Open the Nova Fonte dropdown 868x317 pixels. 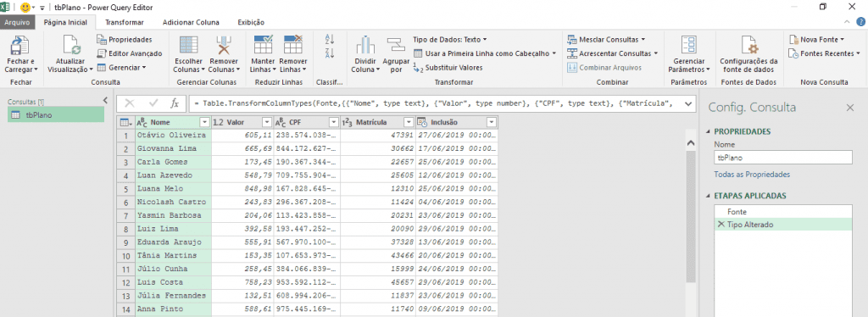coord(817,39)
